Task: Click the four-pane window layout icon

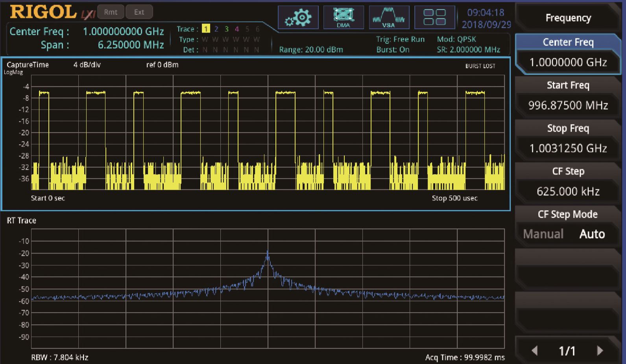Action: click(434, 18)
